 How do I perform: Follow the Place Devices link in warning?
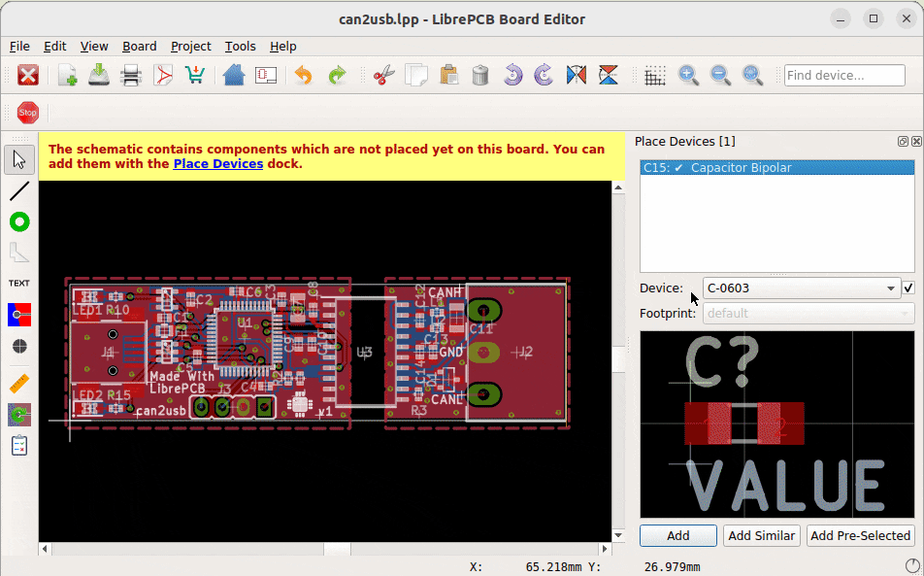218,164
